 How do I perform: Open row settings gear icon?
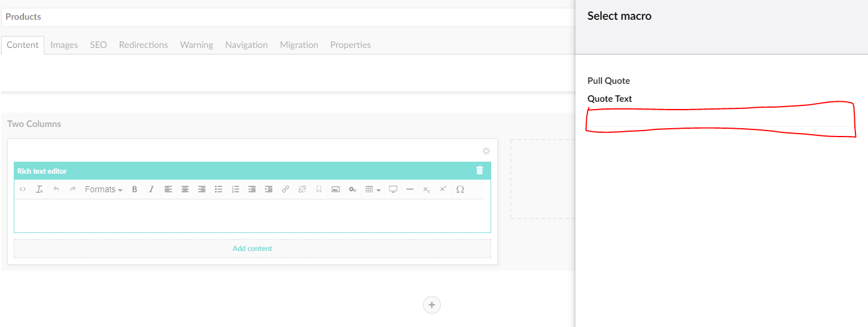pyautogui.click(x=486, y=151)
